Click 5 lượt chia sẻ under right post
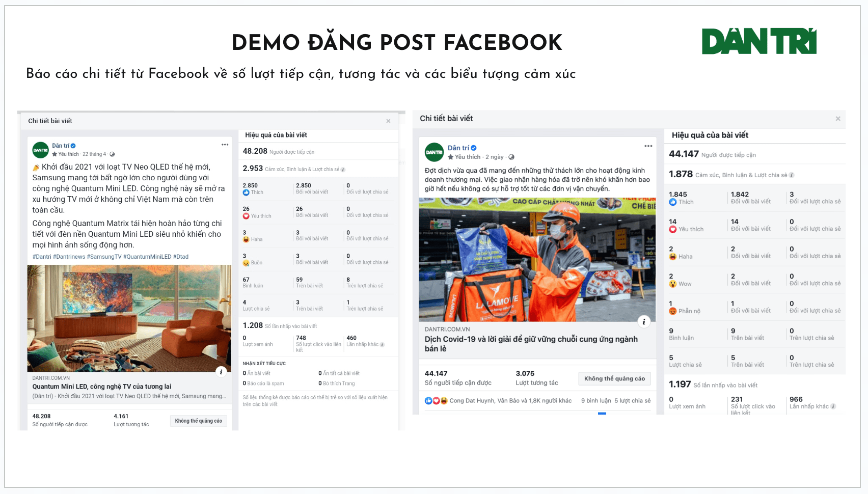The image size is (868, 494). point(632,401)
